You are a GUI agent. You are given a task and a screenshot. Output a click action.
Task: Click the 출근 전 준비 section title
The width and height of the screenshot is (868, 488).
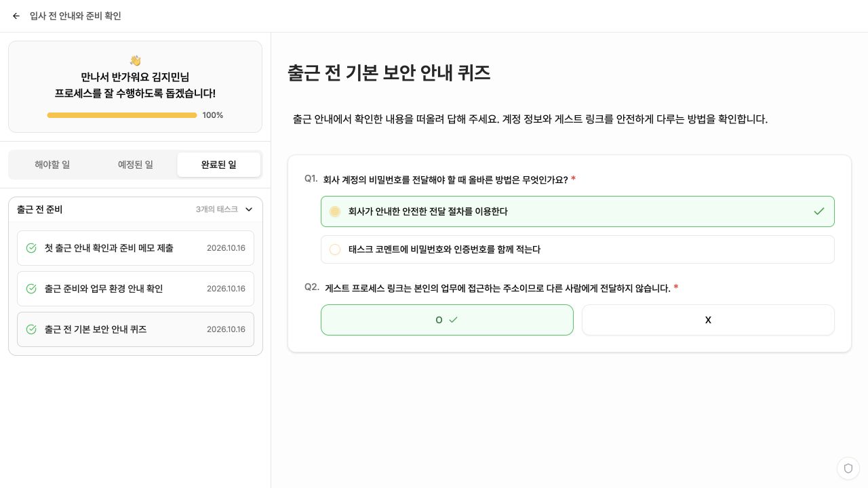coord(40,209)
